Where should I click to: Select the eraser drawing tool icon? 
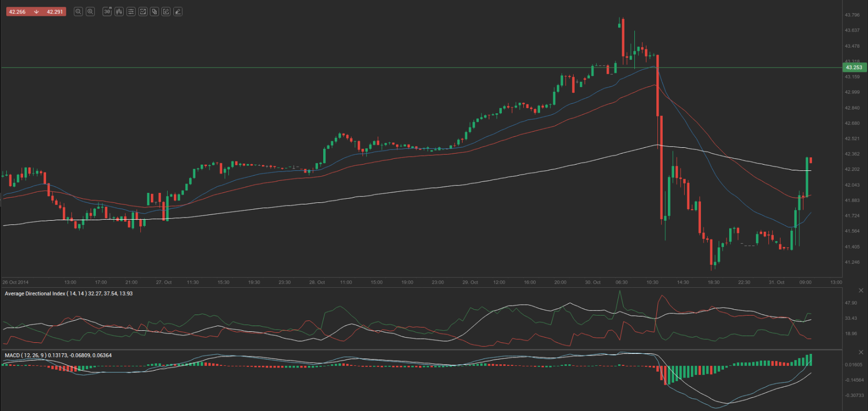[x=178, y=12]
